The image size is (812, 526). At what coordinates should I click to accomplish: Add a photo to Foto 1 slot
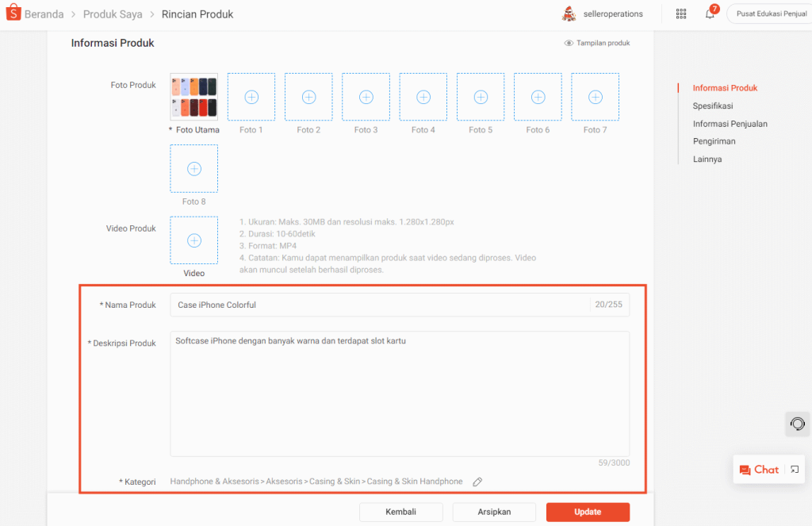[x=251, y=97]
